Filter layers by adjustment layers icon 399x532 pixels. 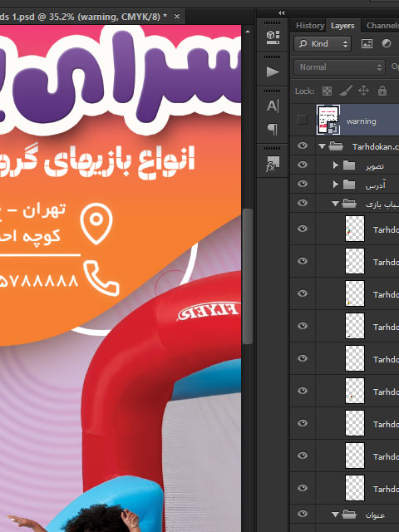(x=387, y=43)
